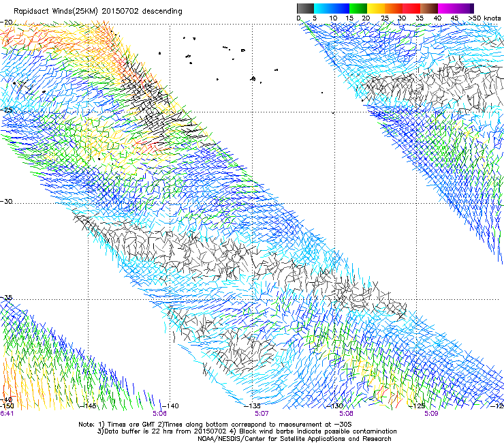The image size is (504, 443).
Task: Click the purple "5:06" overpass time
Action: tap(160, 413)
